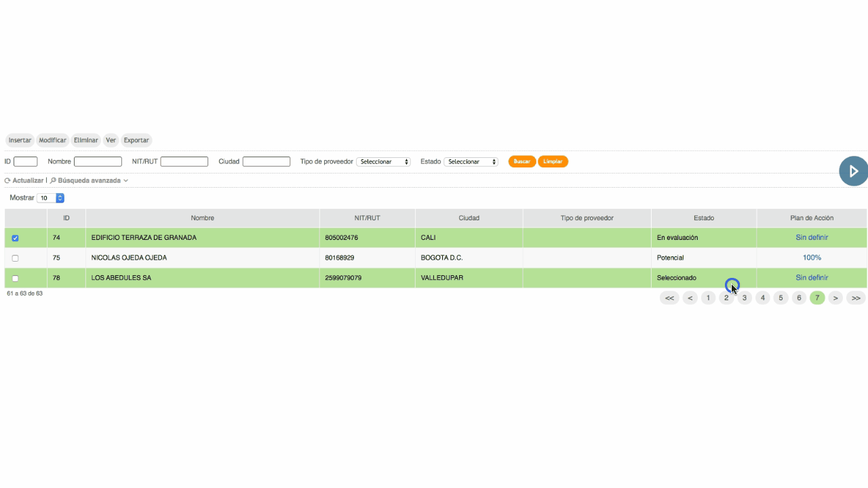Select the LOS ABEDULES SA row checkbox
This screenshot has height=488, width=868.
pos(16,278)
